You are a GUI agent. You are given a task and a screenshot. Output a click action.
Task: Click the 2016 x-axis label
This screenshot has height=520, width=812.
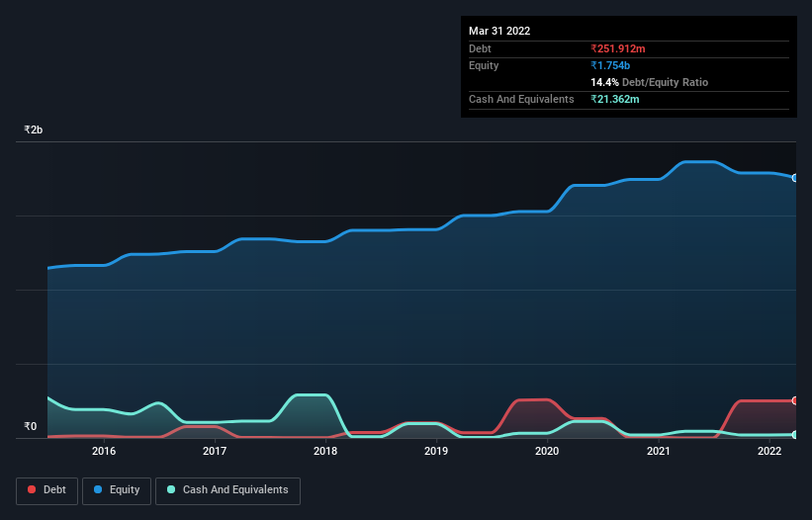[x=104, y=451]
